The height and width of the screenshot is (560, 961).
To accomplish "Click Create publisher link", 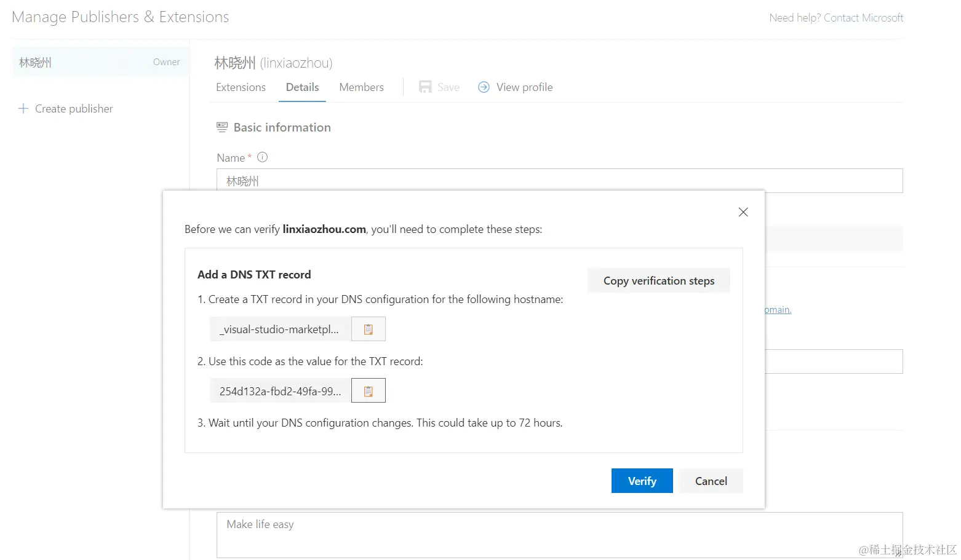I will pos(74,109).
